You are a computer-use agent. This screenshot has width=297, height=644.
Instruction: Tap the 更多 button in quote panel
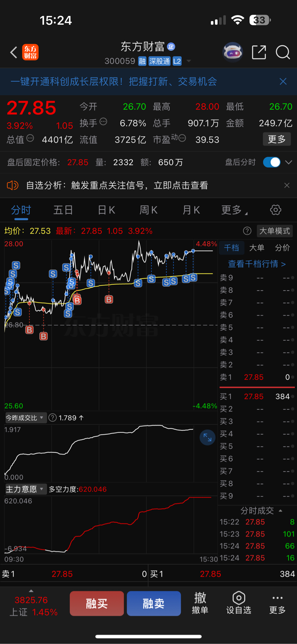click(x=277, y=139)
